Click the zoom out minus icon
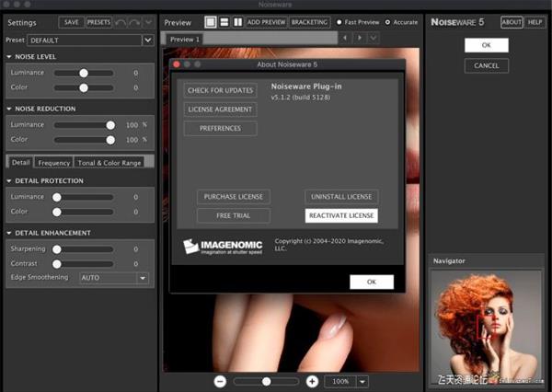The width and height of the screenshot is (552, 392). click(x=221, y=381)
